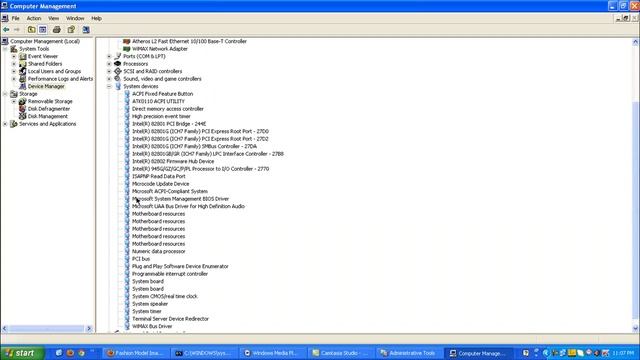
Task: Click the Shared Folders icon
Action: [x=23, y=64]
